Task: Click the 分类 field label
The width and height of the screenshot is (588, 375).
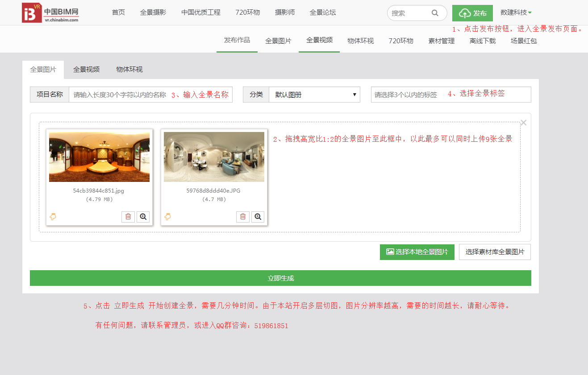Action: click(256, 95)
